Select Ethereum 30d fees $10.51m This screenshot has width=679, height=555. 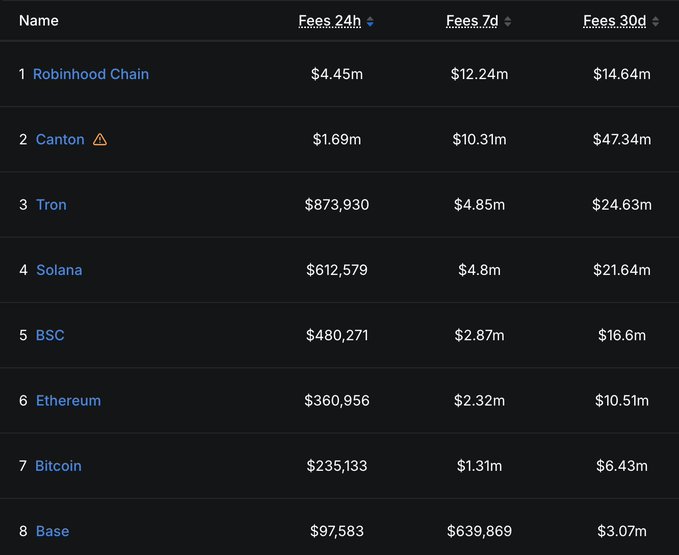click(622, 400)
